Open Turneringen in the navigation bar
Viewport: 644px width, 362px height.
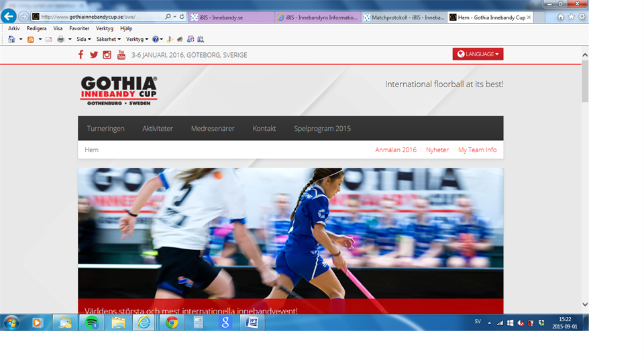(x=105, y=129)
